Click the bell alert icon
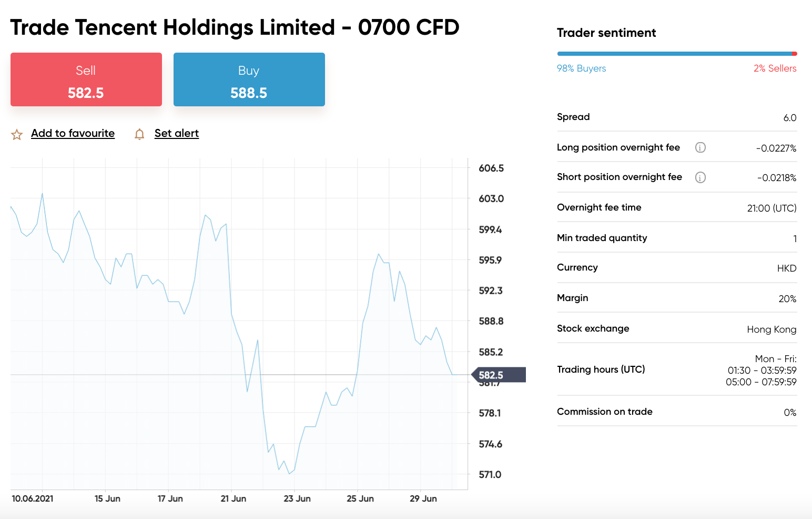The height and width of the screenshot is (519, 812). click(x=139, y=135)
